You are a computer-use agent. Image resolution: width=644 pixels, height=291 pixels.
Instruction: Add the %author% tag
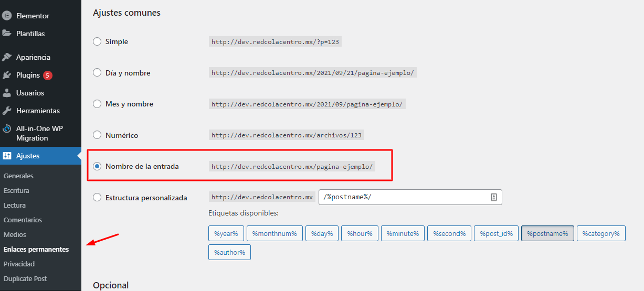tap(229, 252)
